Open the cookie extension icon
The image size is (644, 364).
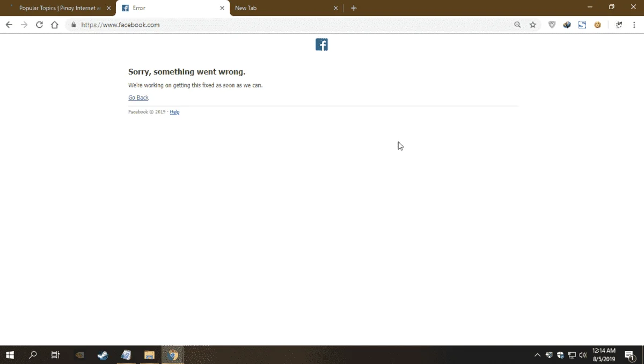pyautogui.click(x=597, y=25)
